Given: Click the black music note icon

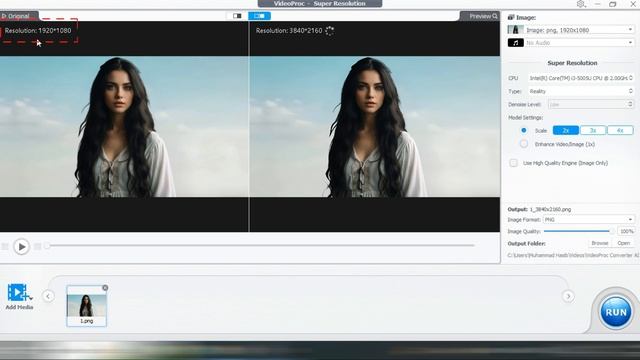Looking at the screenshot, I should click(x=516, y=42).
